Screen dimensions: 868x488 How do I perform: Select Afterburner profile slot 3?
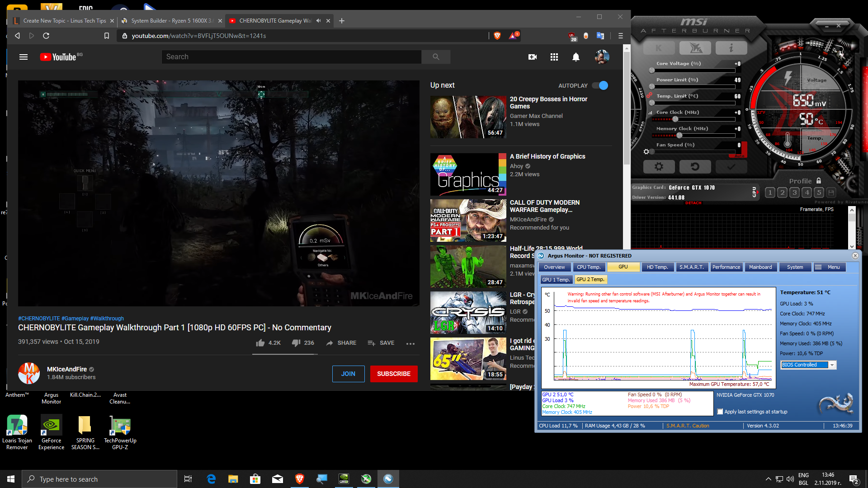tap(795, 192)
